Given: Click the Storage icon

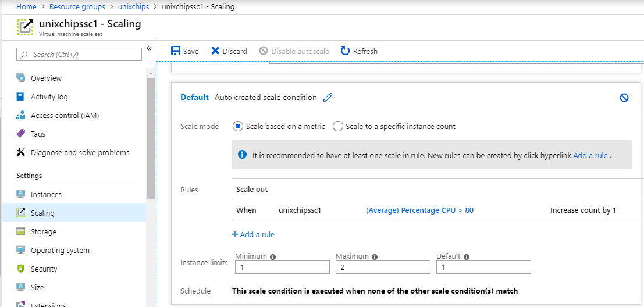Looking at the screenshot, I should [x=20, y=231].
